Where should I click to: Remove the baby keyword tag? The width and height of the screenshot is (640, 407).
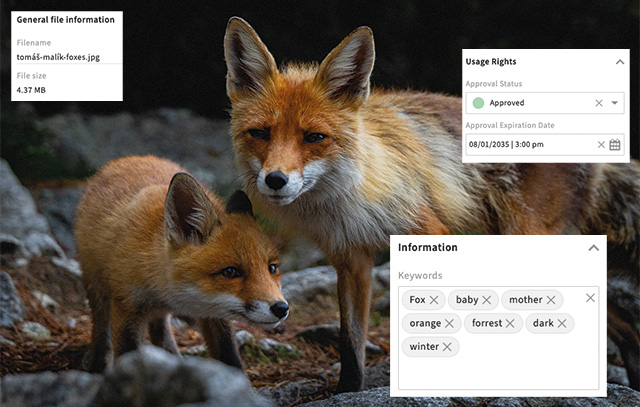point(487,300)
